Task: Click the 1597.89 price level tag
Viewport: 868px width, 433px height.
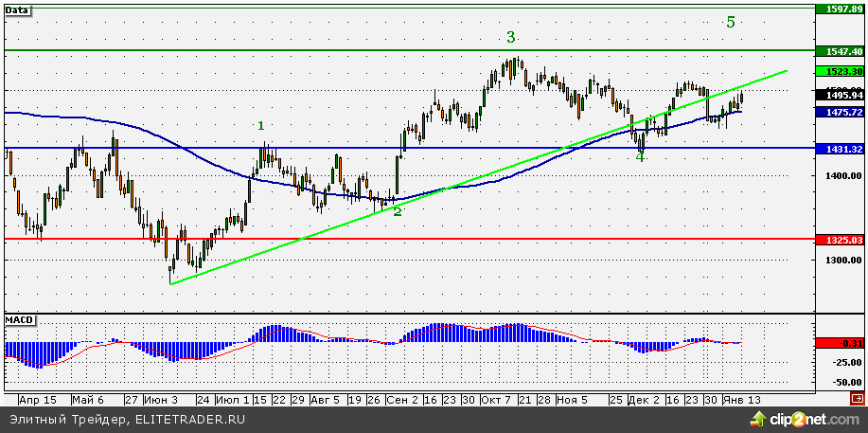Action: (841, 8)
